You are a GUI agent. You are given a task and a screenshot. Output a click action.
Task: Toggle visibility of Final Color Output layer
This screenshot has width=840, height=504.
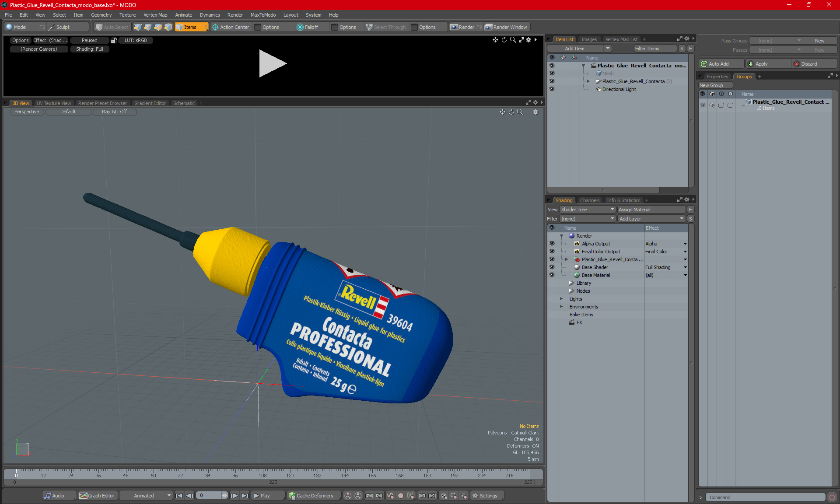552,252
